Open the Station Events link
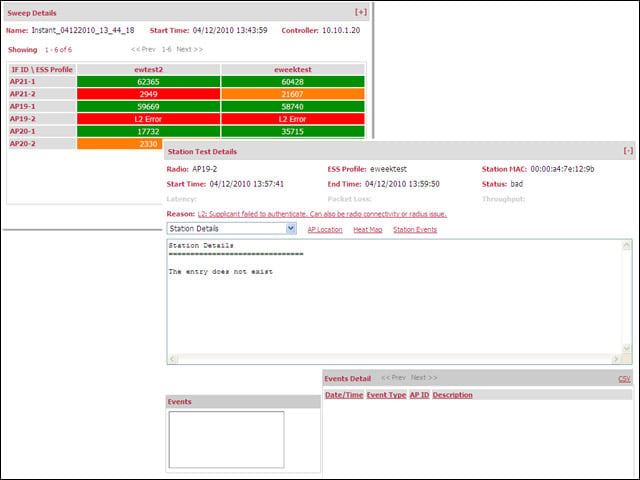This screenshot has height=480, width=640. pos(415,229)
